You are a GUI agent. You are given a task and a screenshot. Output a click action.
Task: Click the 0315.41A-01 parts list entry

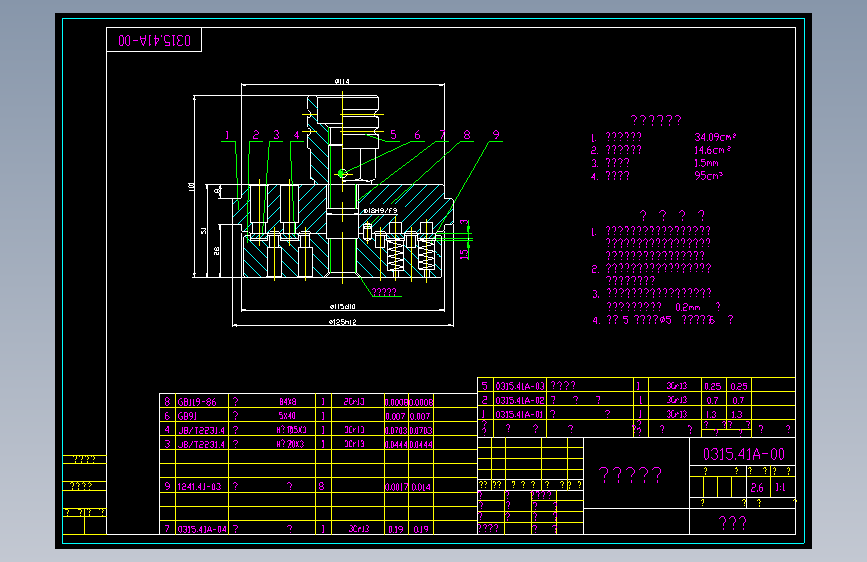point(520,414)
